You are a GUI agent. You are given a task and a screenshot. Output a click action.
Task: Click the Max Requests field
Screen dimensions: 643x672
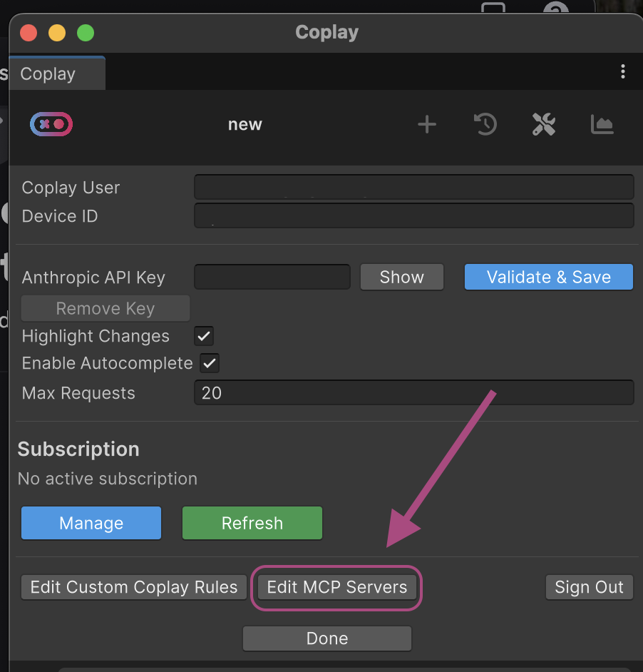pyautogui.click(x=414, y=392)
